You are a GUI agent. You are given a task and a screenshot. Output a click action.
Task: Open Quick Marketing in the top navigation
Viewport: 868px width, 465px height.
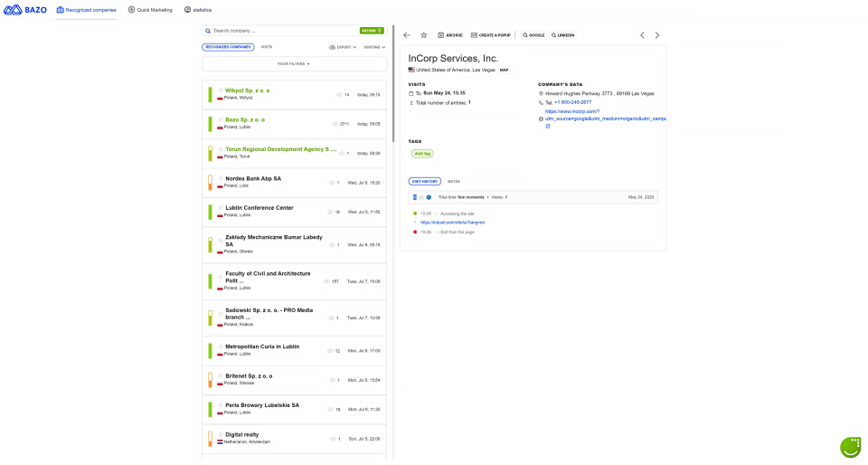click(x=150, y=10)
